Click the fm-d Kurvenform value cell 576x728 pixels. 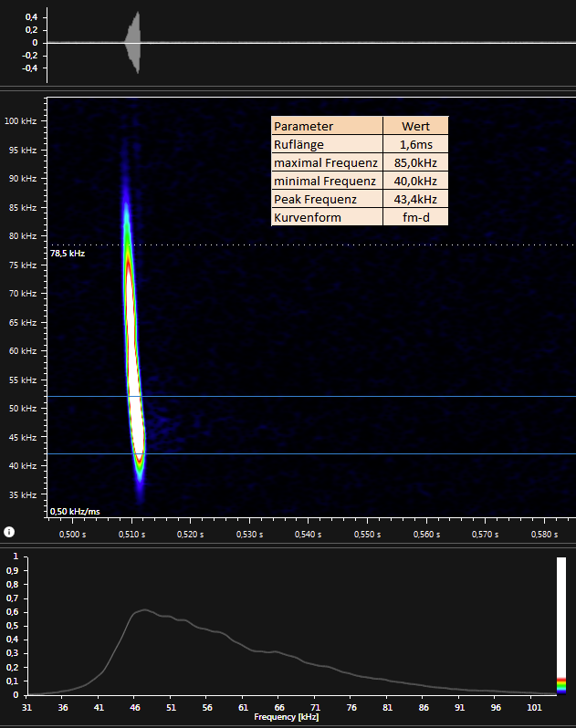pos(415,217)
